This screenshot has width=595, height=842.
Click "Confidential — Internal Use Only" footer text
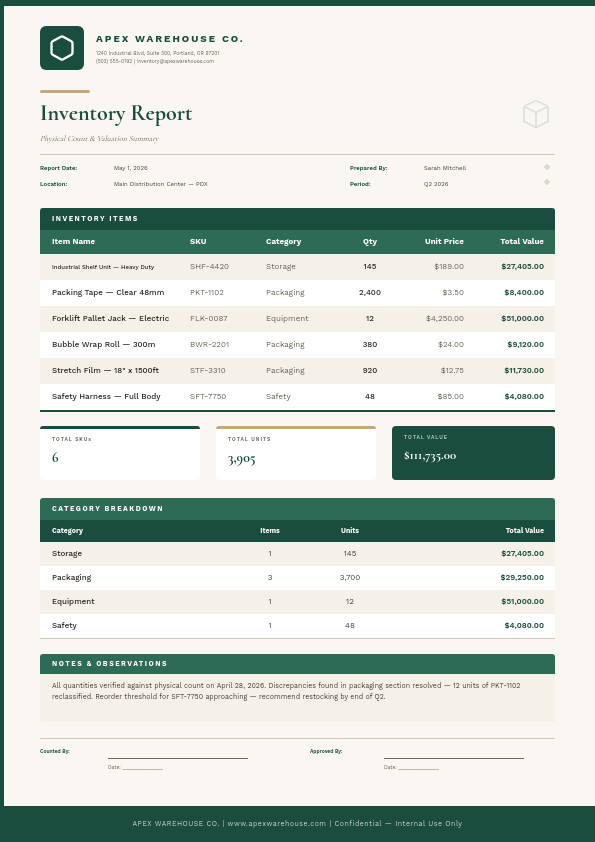pyautogui.click(x=398, y=824)
